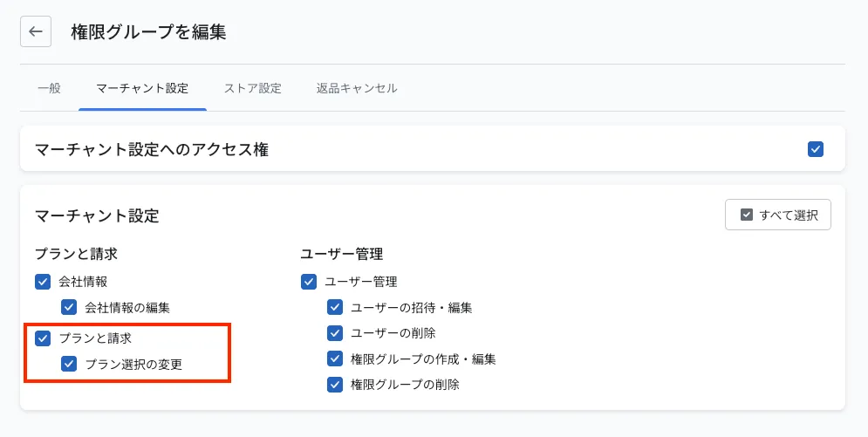Uncheck the ユーザー管理 checkbox
Screen dimensions: 868x437
click(308, 282)
